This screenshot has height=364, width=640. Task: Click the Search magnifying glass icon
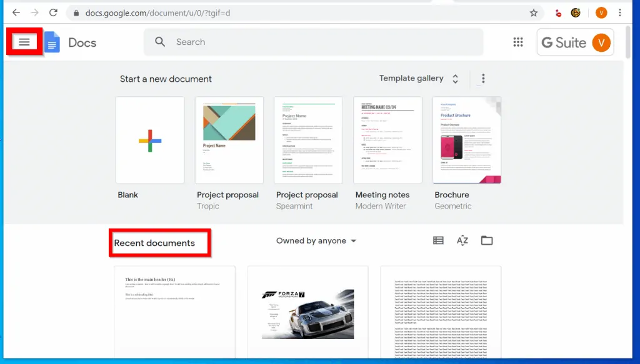[160, 42]
